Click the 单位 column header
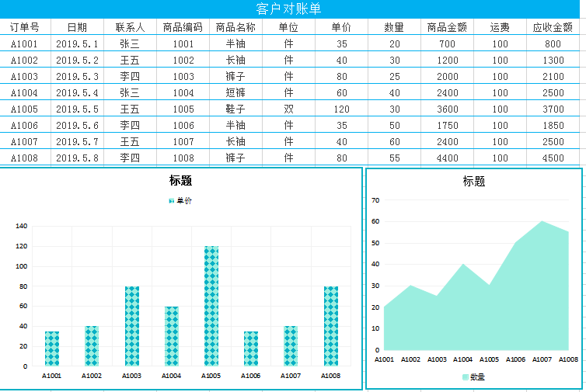The width and height of the screenshot is (586, 392). pyautogui.click(x=288, y=27)
